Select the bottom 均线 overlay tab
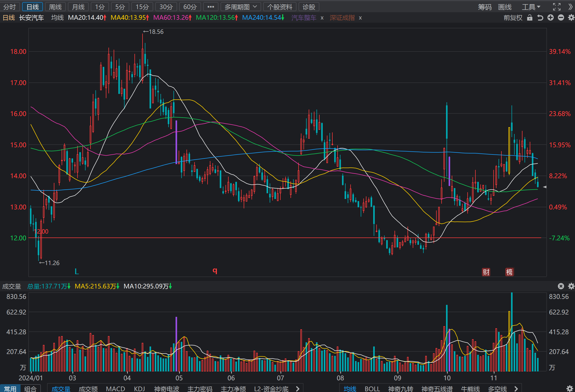575x392 pixels. [x=350, y=389]
